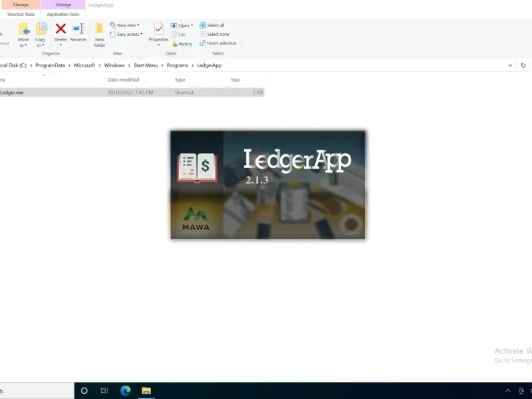Navigate to ProgramData in breadcrumb
532x399 pixels.
51,65
